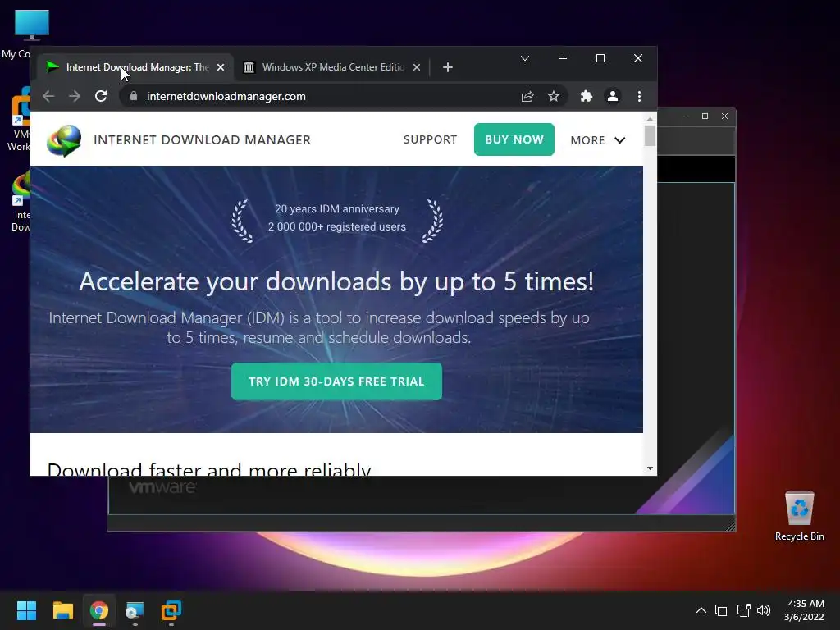Click the IDM globe logo on page

pyautogui.click(x=64, y=140)
